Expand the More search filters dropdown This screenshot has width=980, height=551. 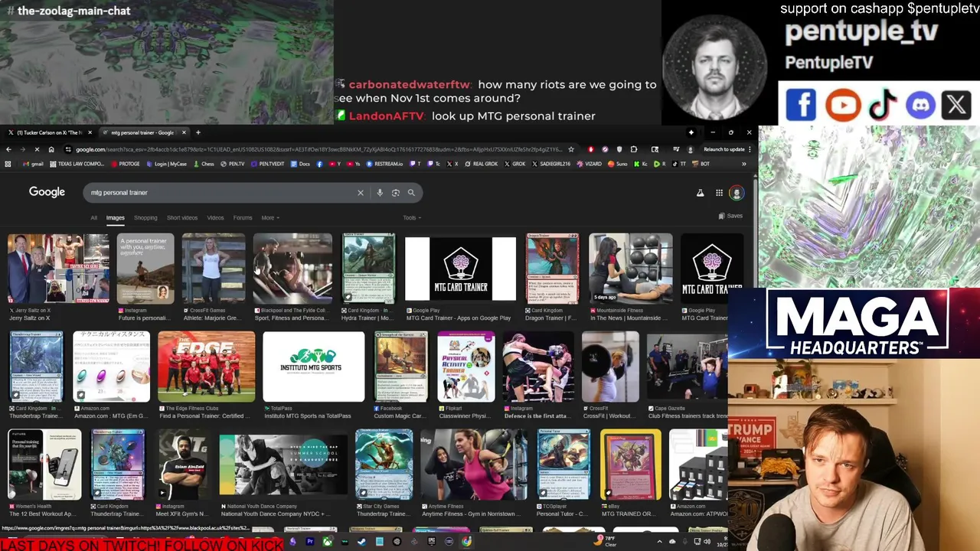click(x=270, y=218)
